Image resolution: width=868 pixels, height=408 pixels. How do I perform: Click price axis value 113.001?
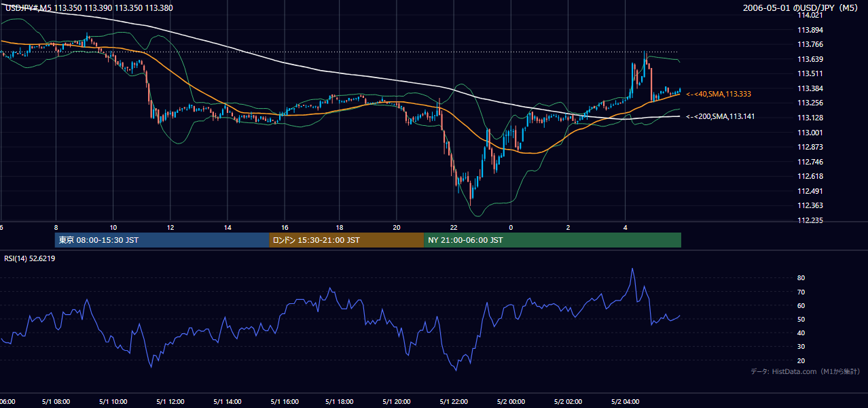(811, 133)
